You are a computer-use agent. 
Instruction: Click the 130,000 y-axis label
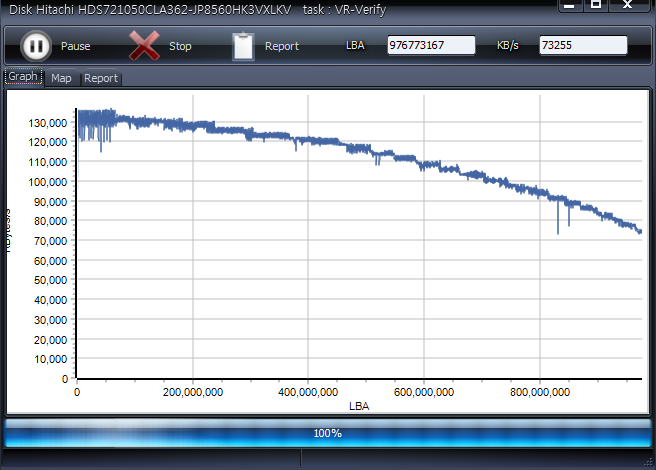click(x=49, y=122)
